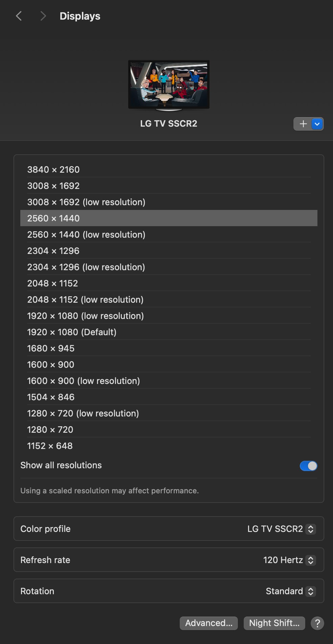Screen dimensions: 333x644
Task: Choose 1920 × 1080 (Default) resolution
Action: click(72, 332)
